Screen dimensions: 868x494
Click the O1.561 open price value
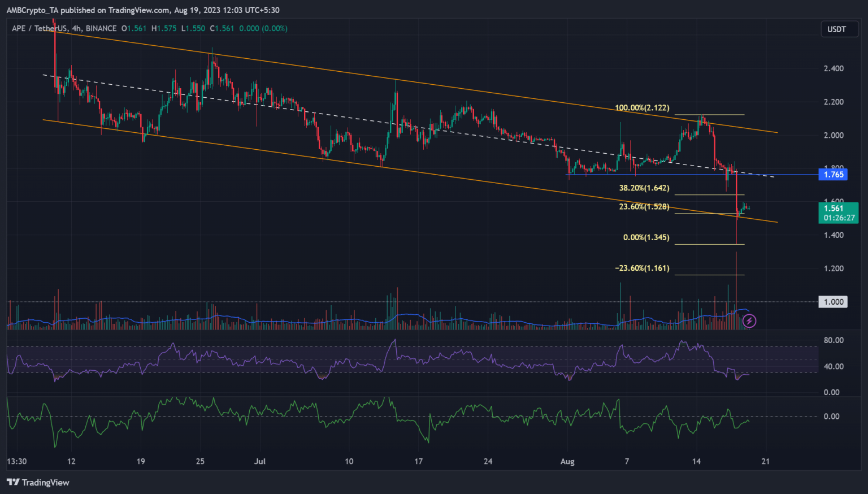click(x=134, y=29)
